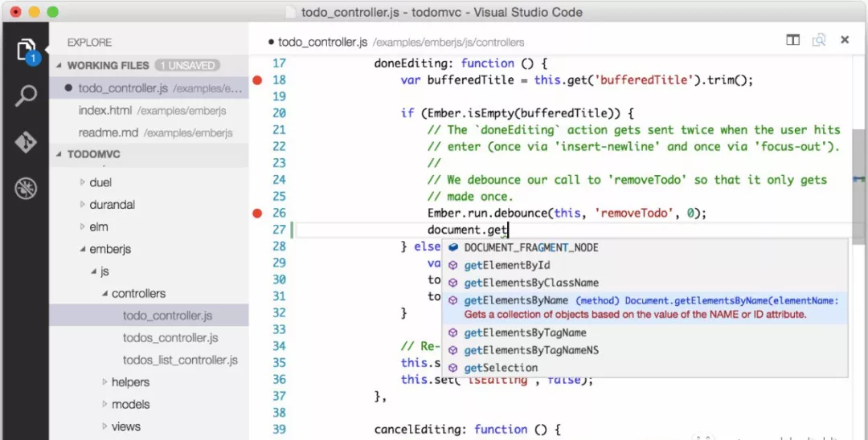Collapse the controllers folder
The width and height of the screenshot is (868, 440).
pos(104,294)
